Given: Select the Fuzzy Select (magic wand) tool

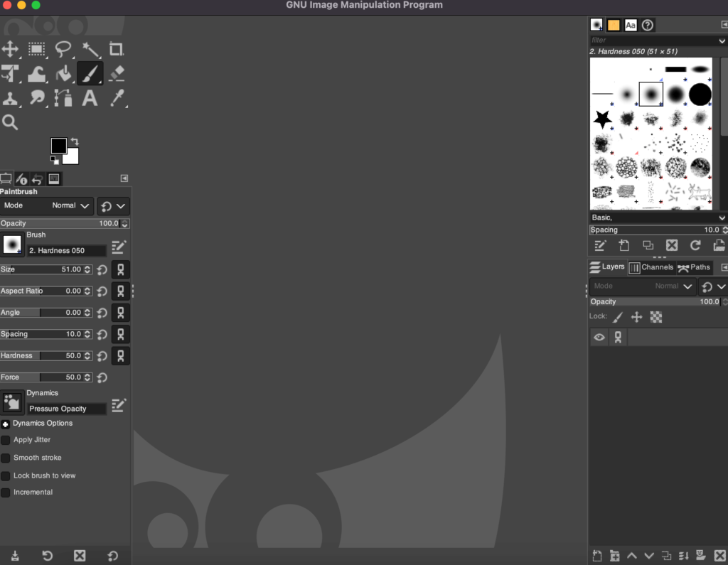Looking at the screenshot, I should pos(90,49).
